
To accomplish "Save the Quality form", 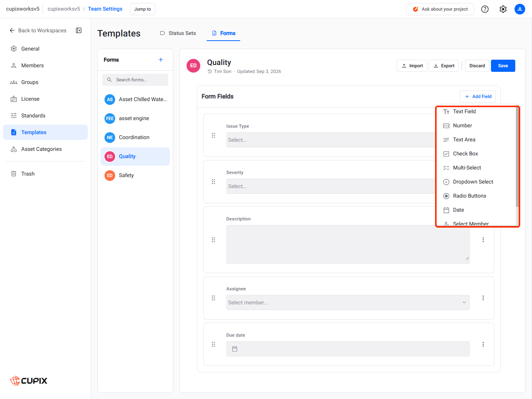I will click(x=503, y=66).
